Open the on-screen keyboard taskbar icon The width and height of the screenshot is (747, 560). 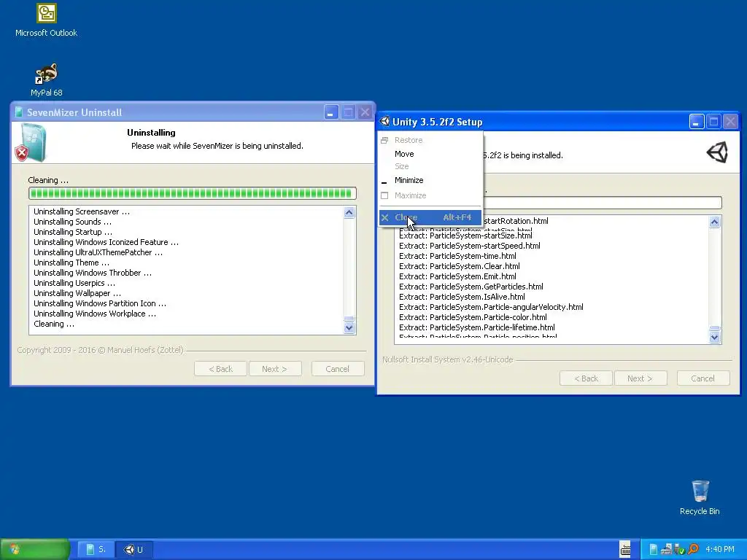click(x=625, y=549)
